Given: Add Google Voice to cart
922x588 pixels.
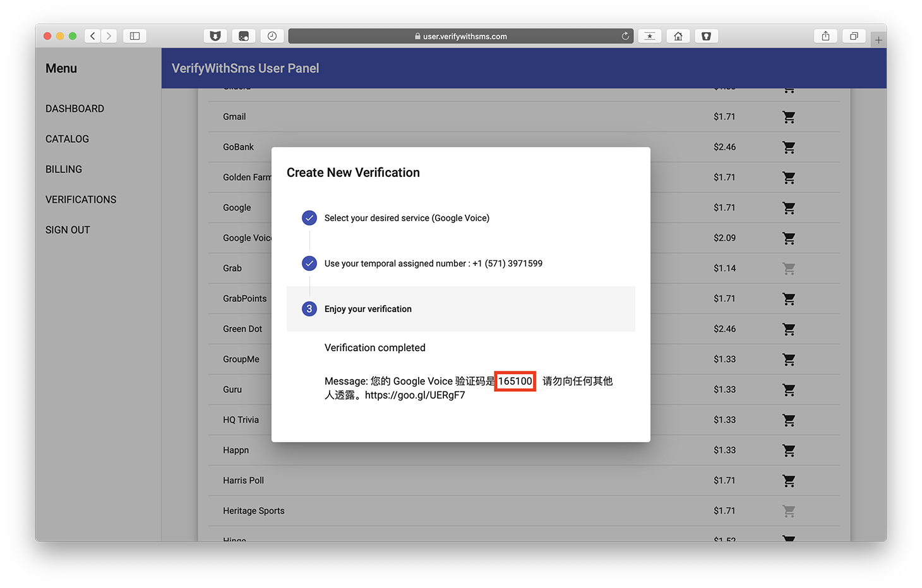Looking at the screenshot, I should pyautogui.click(x=789, y=238).
